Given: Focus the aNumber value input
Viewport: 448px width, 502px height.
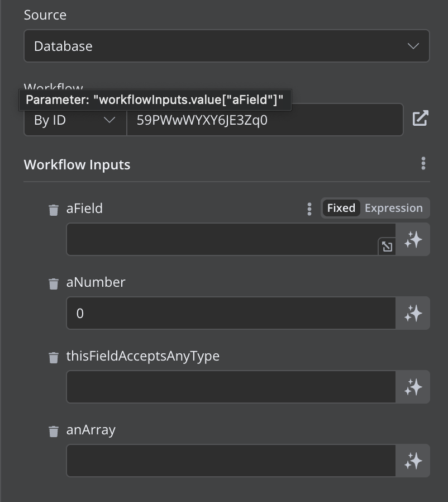Looking at the screenshot, I should click(231, 313).
